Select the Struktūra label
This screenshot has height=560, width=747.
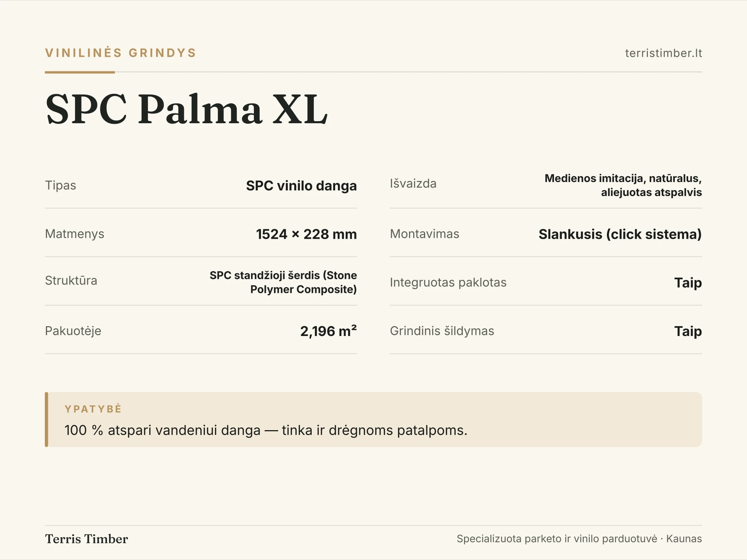[71, 280]
